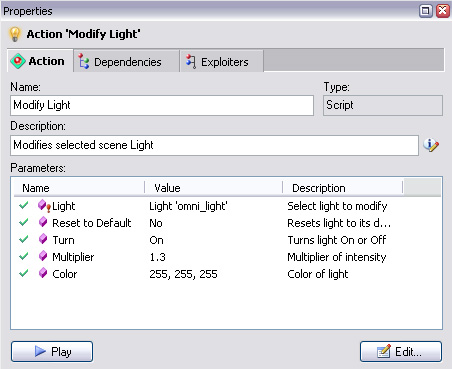Screen dimensions: 452x369
Task: Select the Color parameter name
Action: point(65,274)
